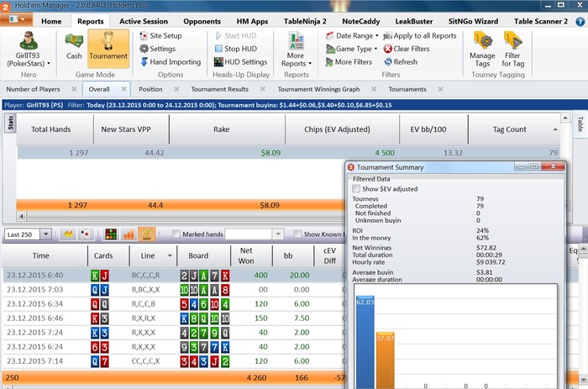Click the stats grid scroll-up arrow

coord(565,118)
